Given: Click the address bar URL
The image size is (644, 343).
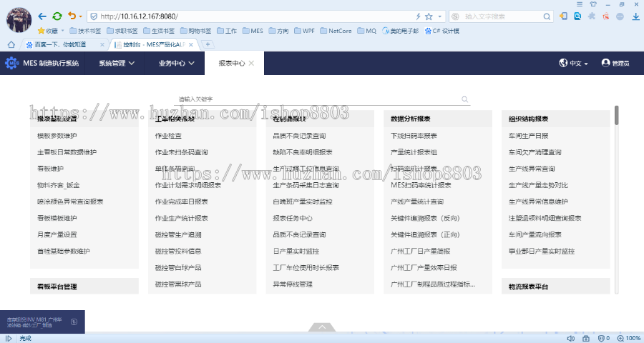Looking at the screenshot, I should [140, 16].
